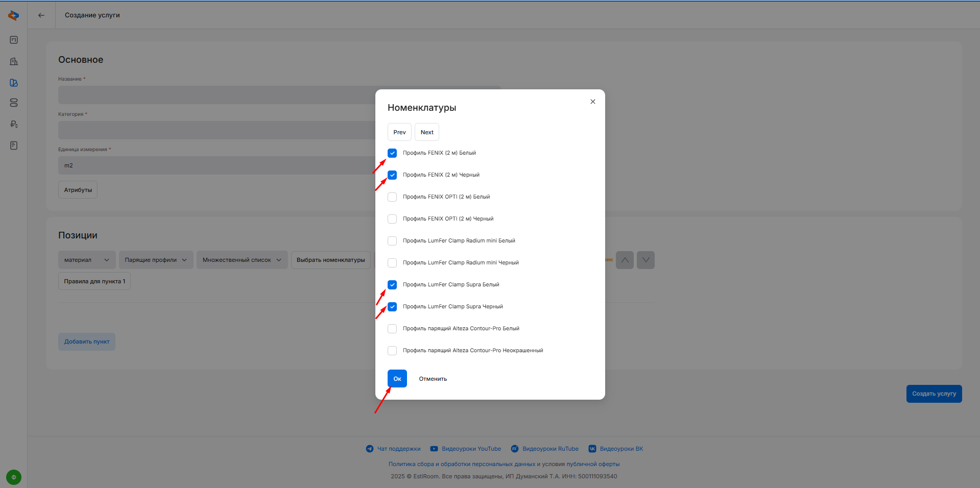Open the Парящие профили dropdown

(156, 260)
